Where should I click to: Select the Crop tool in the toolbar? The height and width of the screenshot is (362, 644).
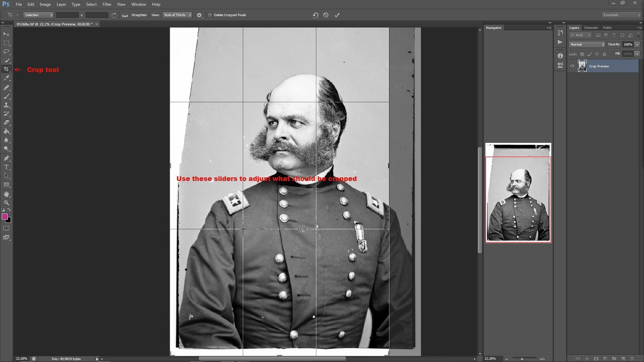point(6,69)
